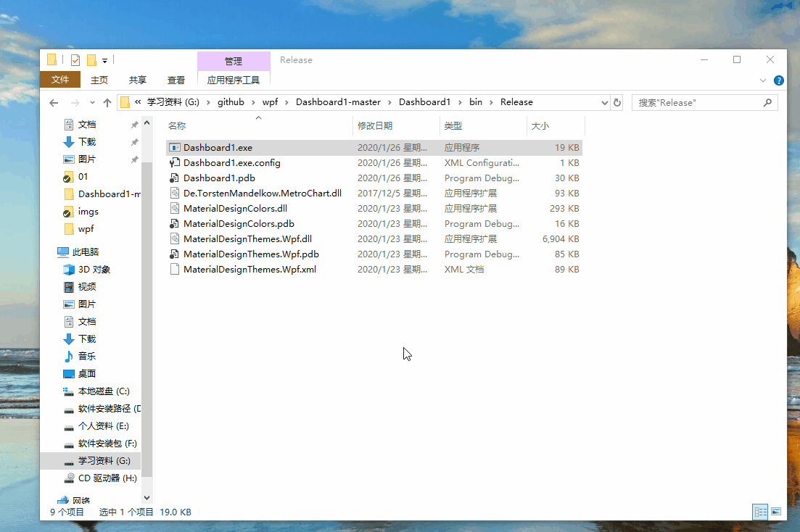Image resolution: width=800 pixels, height=532 pixels.
Task: Select the Dashboard1.pdb file icon
Action: coord(175,178)
